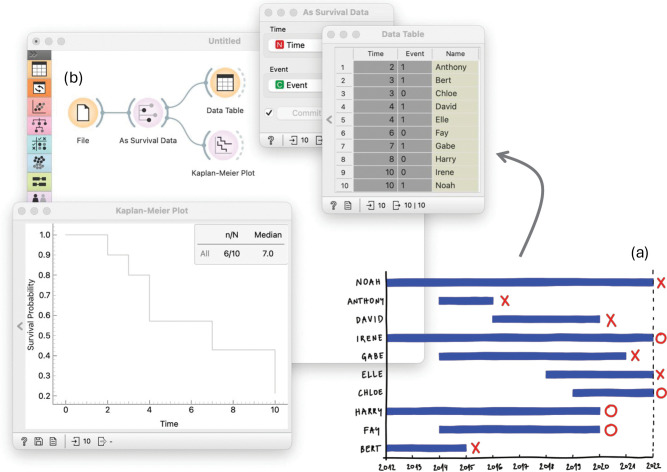Viewport: 667px width, 472px height.
Task: Click save icon in Kaplan-Meier Plot status bar
Action: [x=38, y=441]
